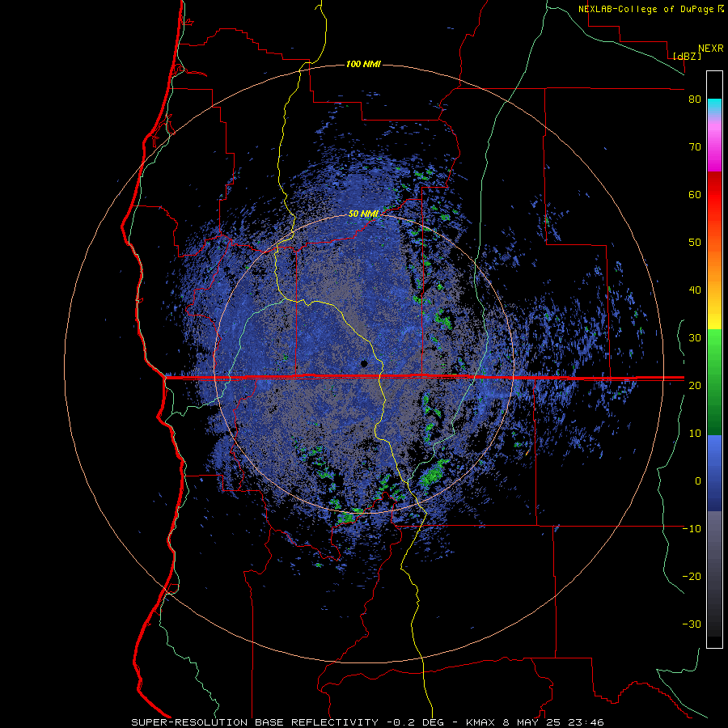Click the 50 value on the dBZ scale
This screenshot has height=728, width=728.
point(695,243)
